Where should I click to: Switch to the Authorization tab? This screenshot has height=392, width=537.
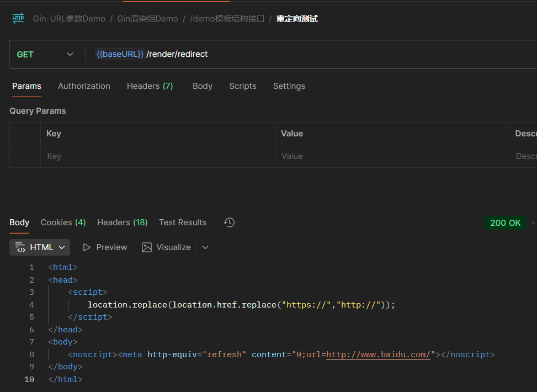pyautogui.click(x=84, y=86)
